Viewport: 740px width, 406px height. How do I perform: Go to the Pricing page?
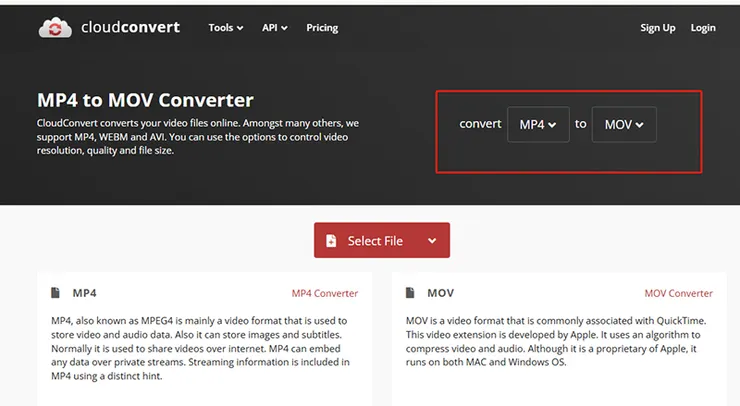322,28
